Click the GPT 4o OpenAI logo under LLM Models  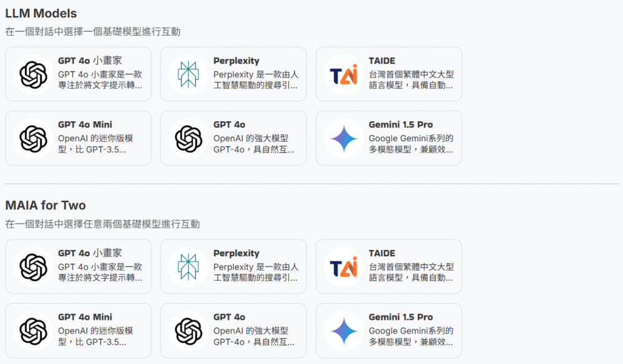click(x=188, y=138)
